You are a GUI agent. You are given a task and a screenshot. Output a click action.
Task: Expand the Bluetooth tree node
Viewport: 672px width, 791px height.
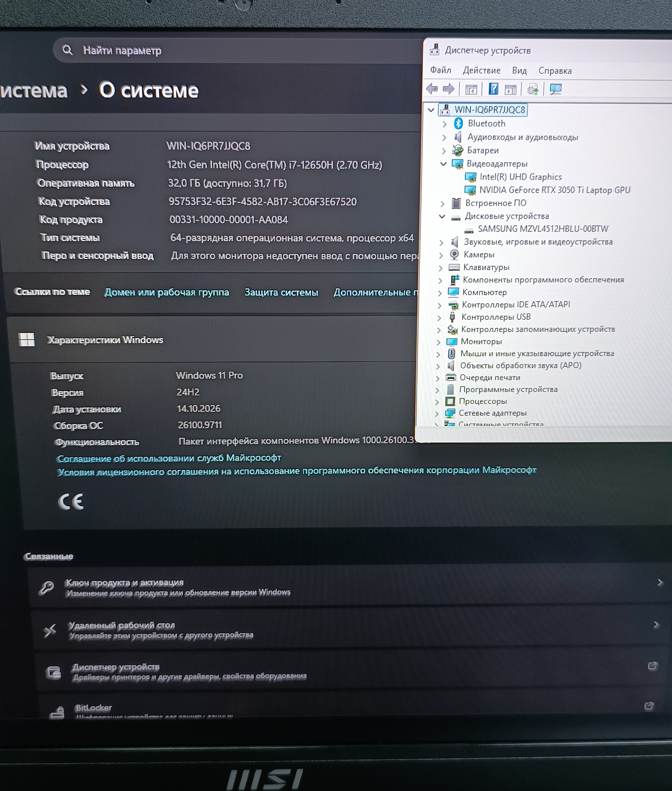[x=444, y=124]
